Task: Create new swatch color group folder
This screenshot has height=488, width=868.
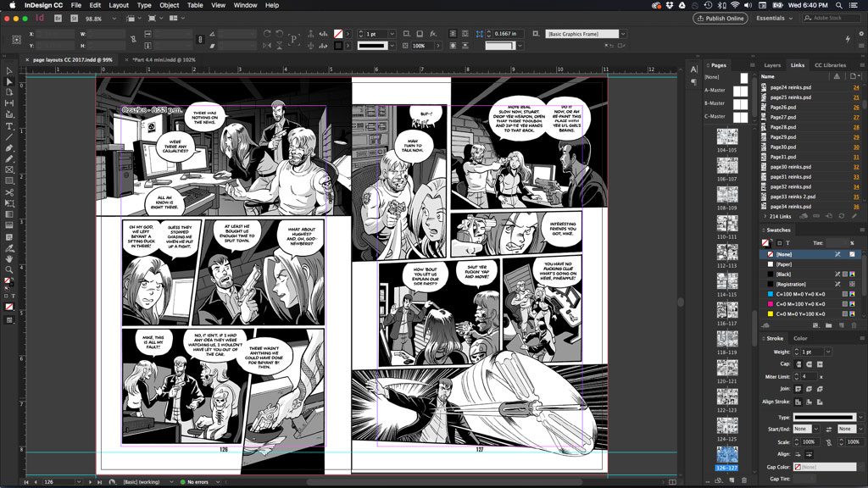Action: point(828,325)
